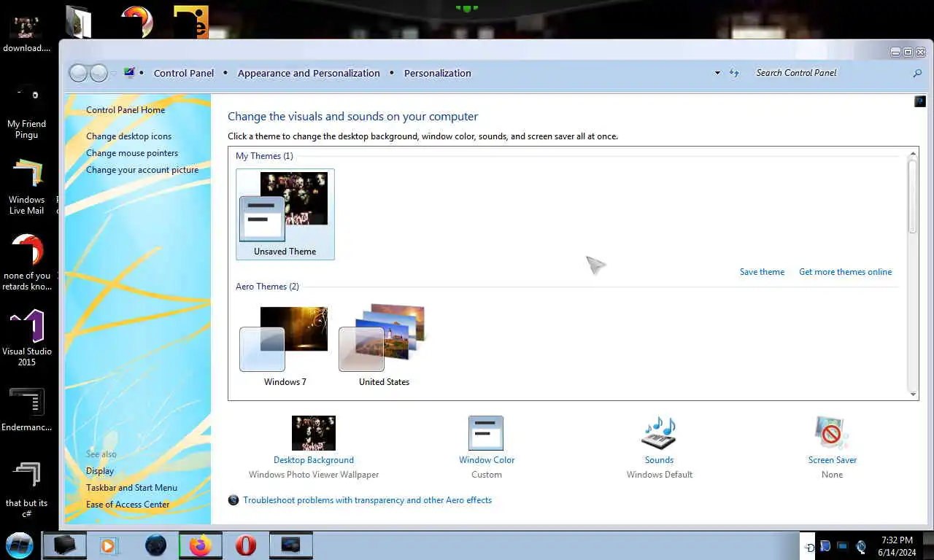
Task: Click the search magnifier icon
Action: 917,73
